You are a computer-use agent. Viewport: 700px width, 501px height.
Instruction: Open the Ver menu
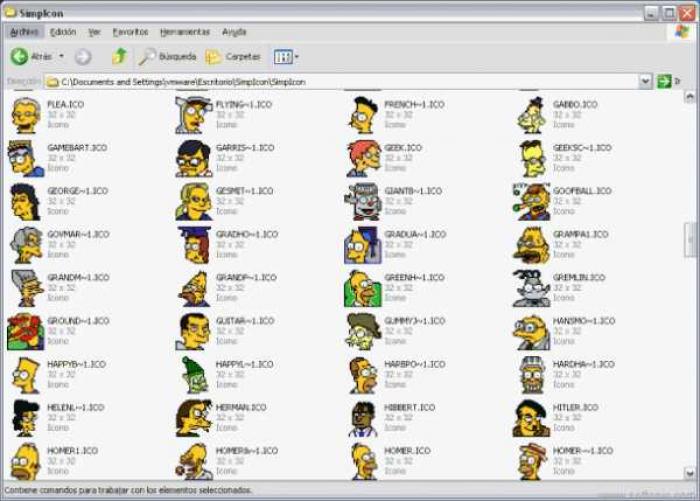click(94, 32)
